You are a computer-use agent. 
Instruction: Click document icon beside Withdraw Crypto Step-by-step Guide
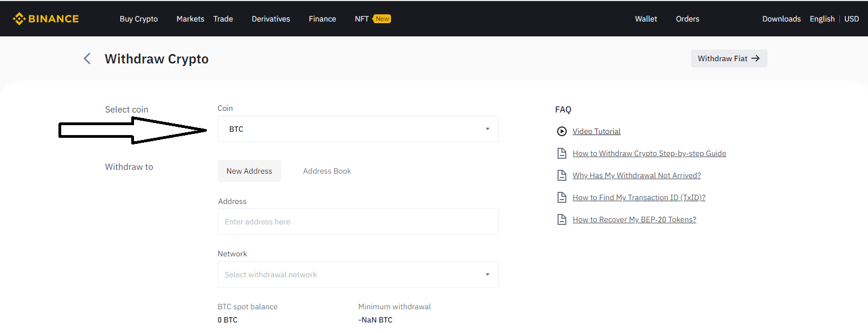click(562, 153)
